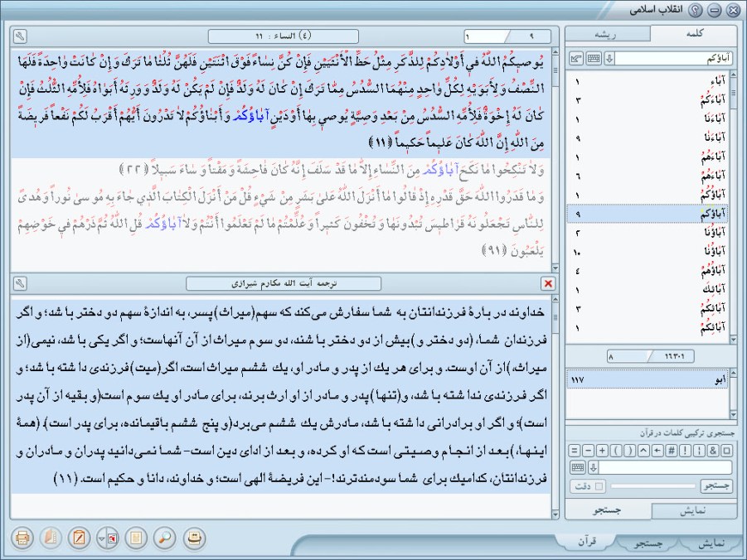The width and height of the screenshot is (747, 560).
Task: Select the highlighted آباؤكم row with count ٩
Action: 647,215
